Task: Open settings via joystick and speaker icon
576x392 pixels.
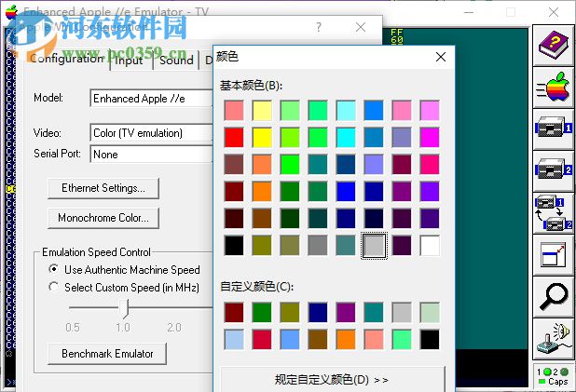Action: 554,338
